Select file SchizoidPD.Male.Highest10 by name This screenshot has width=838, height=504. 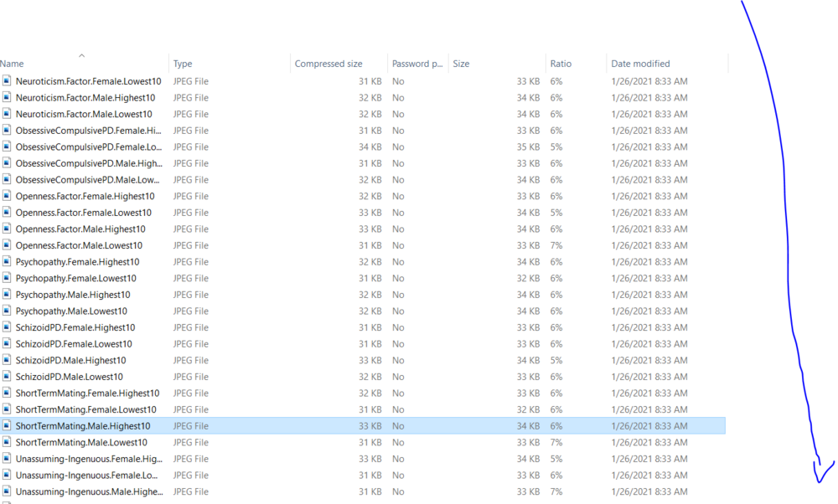coord(70,360)
